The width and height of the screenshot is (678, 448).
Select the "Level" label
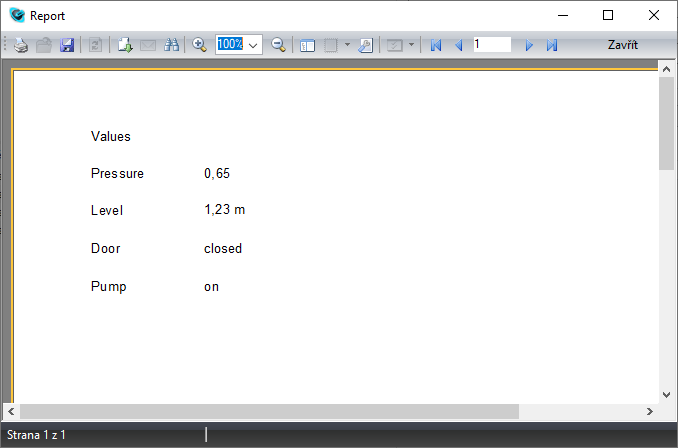click(x=107, y=211)
